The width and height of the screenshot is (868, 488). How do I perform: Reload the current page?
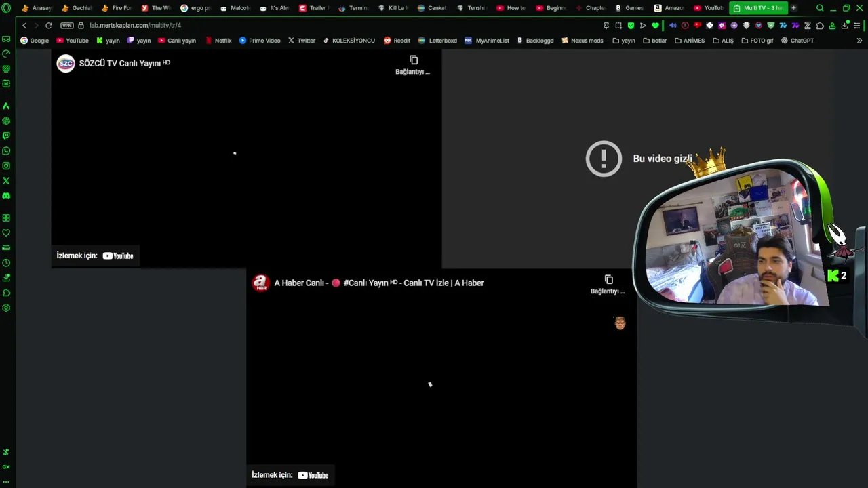[x=49, y=26]
